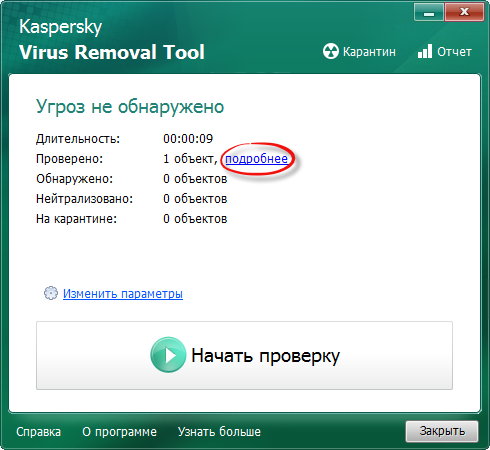Follow the подробнее link
The width and height of the screenshot is (490, 450).
click(x=256, y=159)
